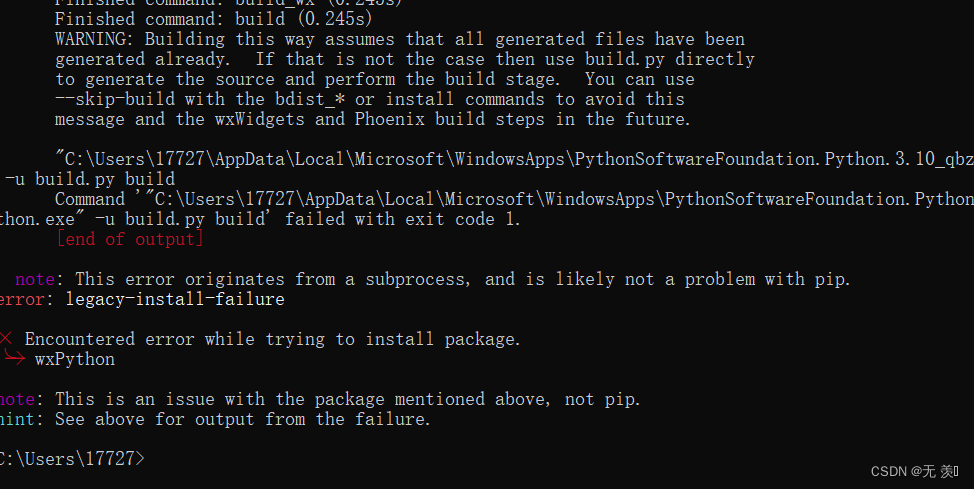Click the red "error" label fragment
This screenshot has width=974, height=489.
tap(22, 299)
